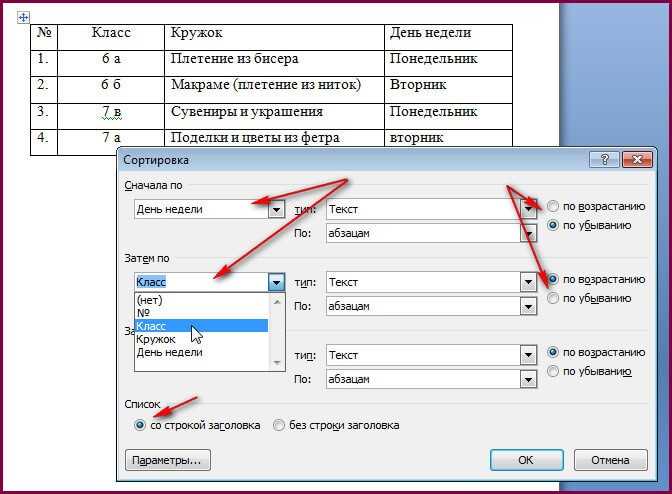Screen dimensions: 672x494
Task: Select по возрастанию in the third sort section
Action: pos(597,352)
